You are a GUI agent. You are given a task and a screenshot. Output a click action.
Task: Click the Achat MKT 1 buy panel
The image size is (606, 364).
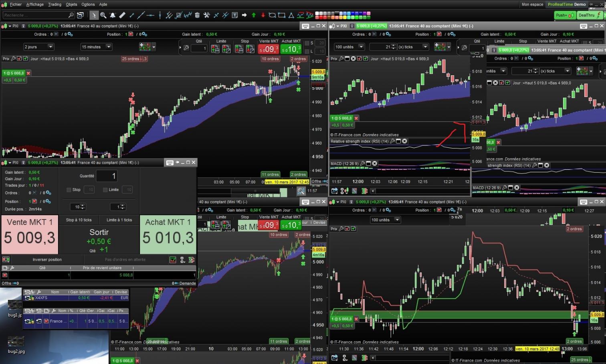click(168, 235)
